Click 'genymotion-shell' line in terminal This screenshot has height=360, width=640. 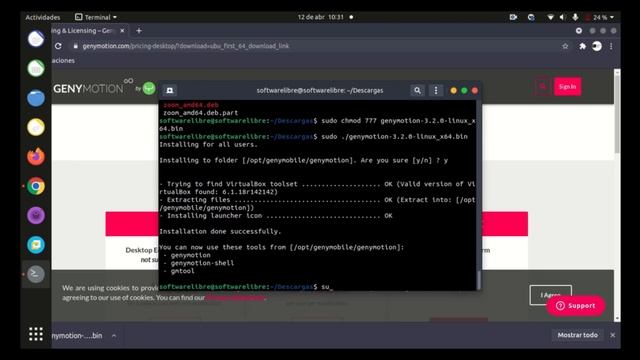coord(202,263)
